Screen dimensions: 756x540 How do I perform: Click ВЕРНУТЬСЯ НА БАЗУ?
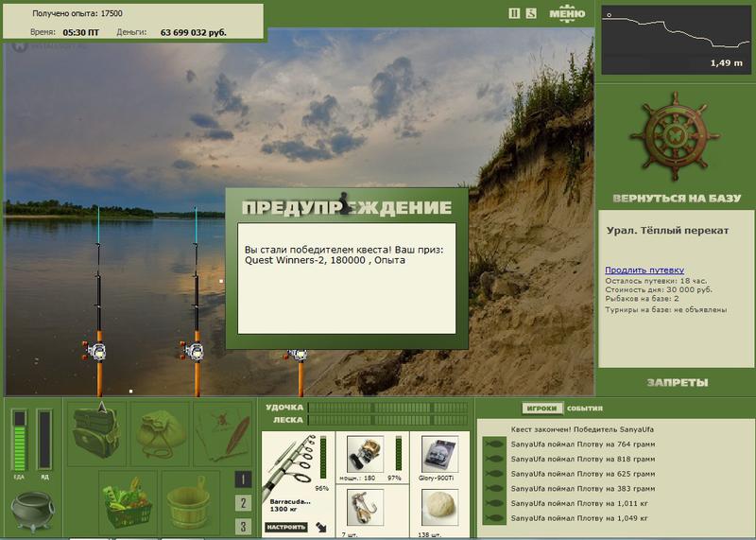677,199
